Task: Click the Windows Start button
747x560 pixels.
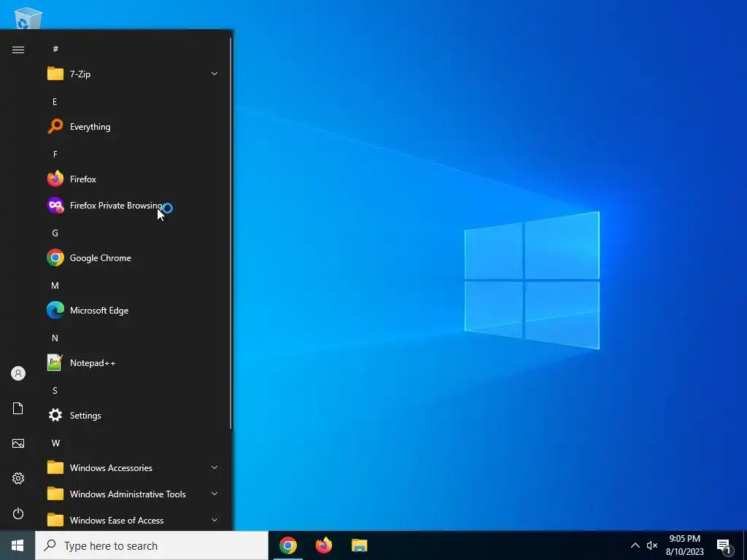Action: [18, 545]
